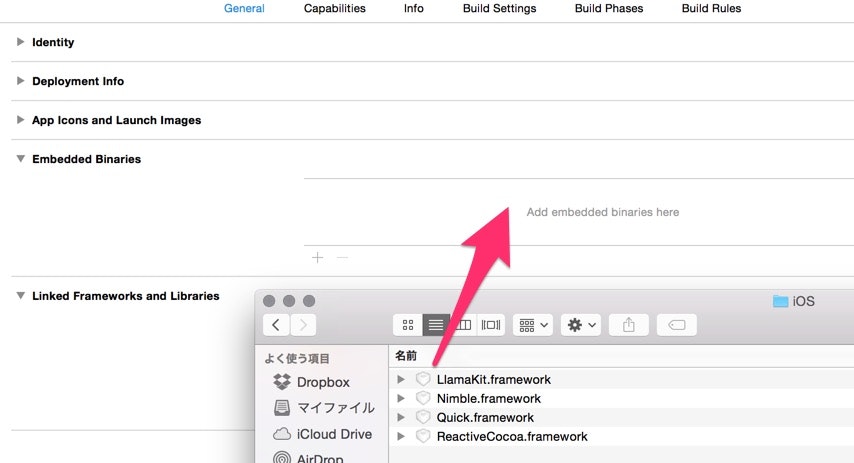
Task: Expand Nimble.framework disclosure triangle
Action: point(401,398)
